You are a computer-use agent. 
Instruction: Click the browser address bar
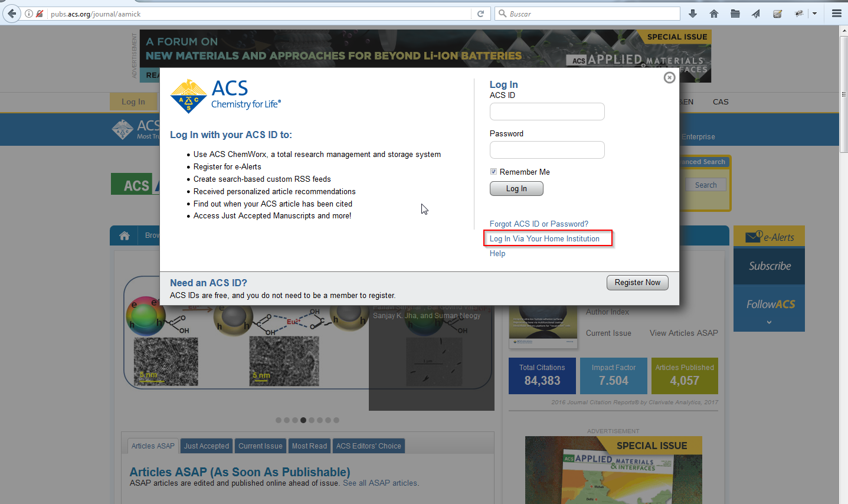[x=260, y=14]
